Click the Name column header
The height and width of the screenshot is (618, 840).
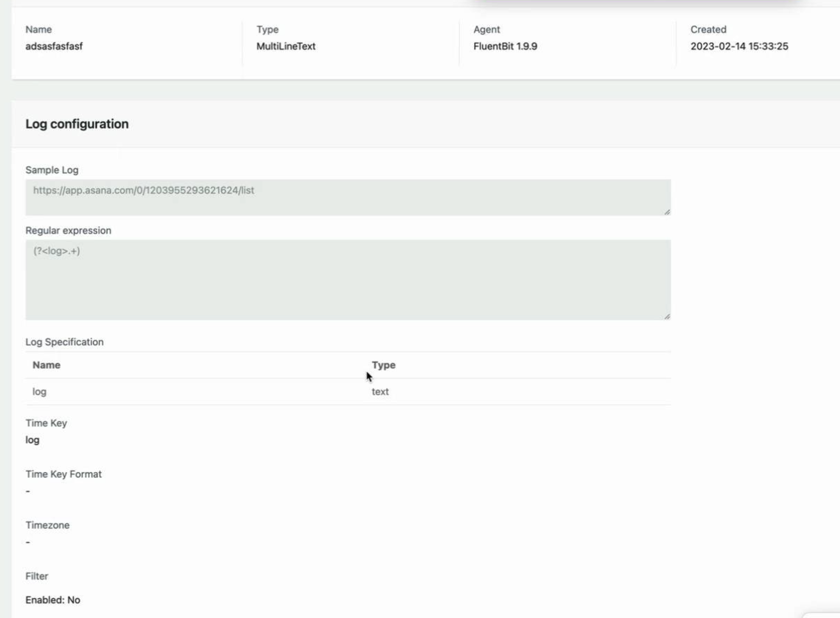(46, 365)
